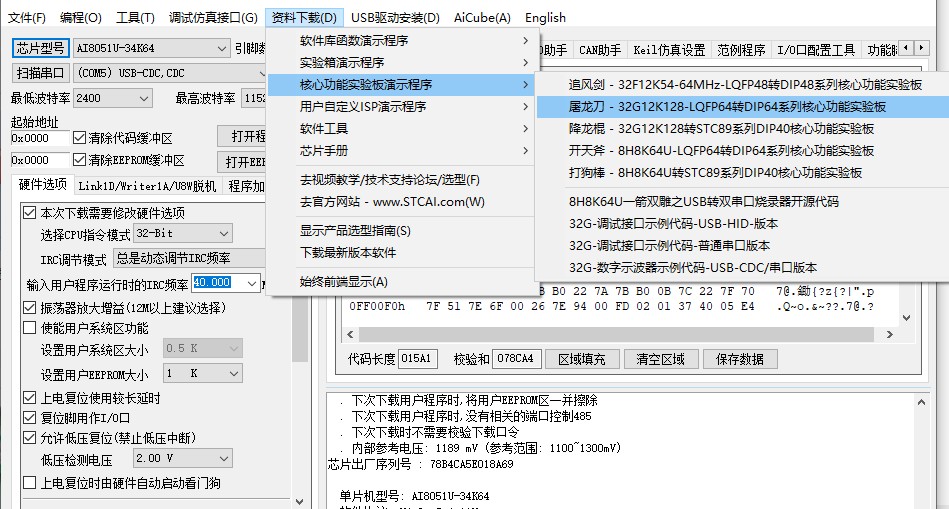The width and height of the screenshot is (949, 509).
Task: Open the AI8051U-34K64 chip model dropdown
Action: click(151, 48)
